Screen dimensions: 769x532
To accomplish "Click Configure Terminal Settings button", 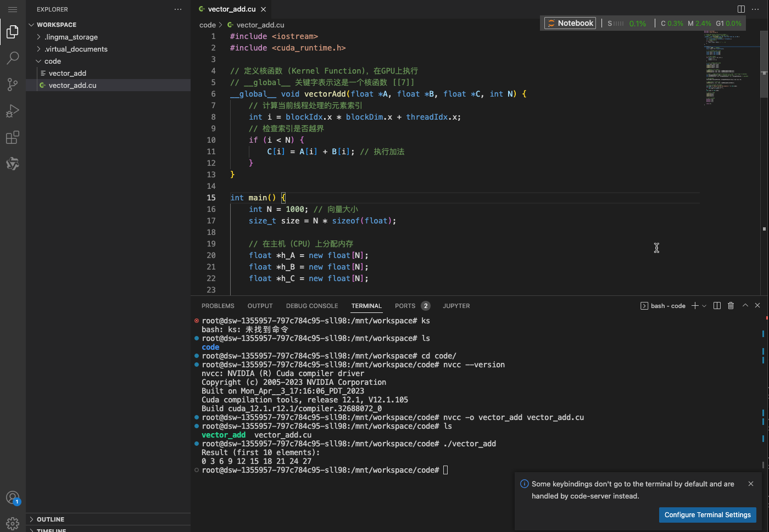I will 707,515.
